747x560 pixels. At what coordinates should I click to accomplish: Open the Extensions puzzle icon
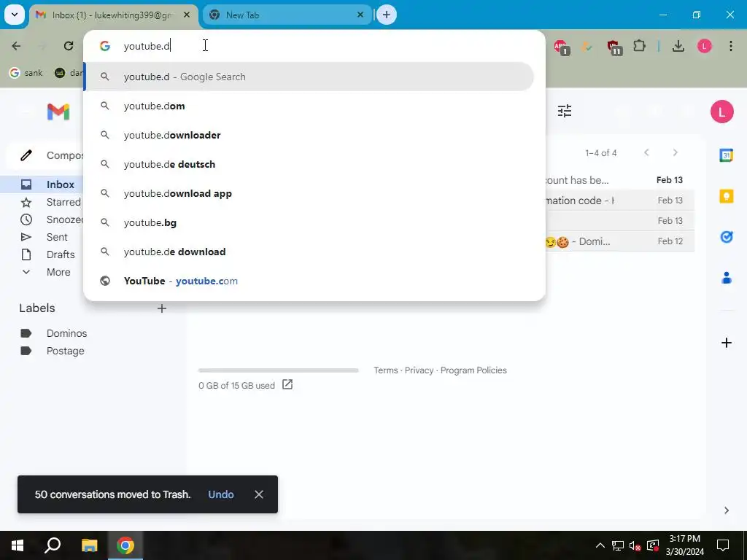[639, 46]
